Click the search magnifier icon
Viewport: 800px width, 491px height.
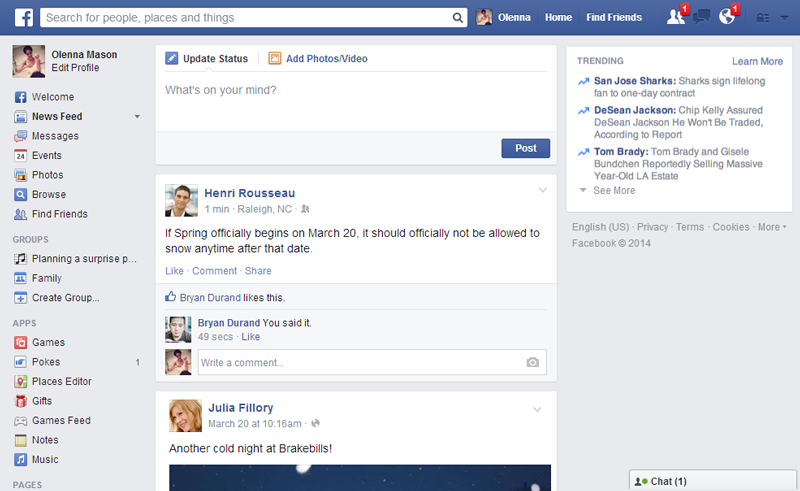[458, 18]
